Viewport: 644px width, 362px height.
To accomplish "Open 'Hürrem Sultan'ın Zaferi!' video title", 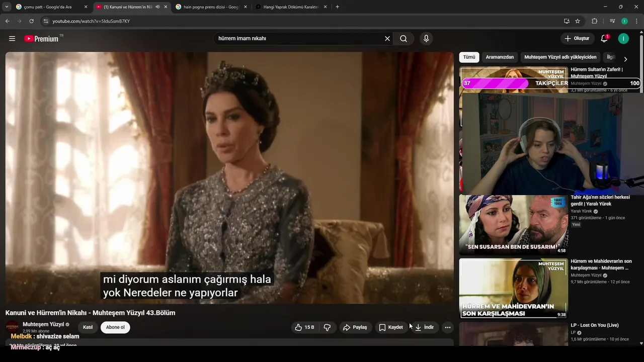I will pyautogui.click(x=597, y=73).
